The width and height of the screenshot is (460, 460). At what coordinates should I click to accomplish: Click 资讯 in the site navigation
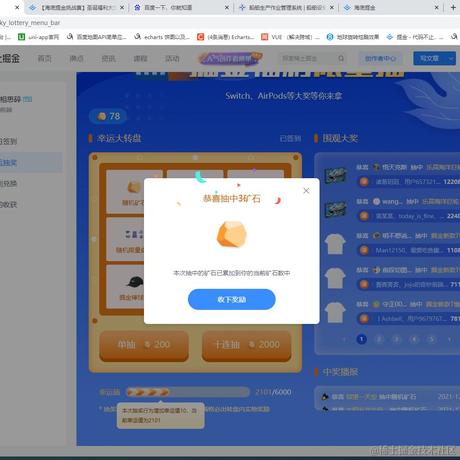pyautogui.click(x=108, y=59)
